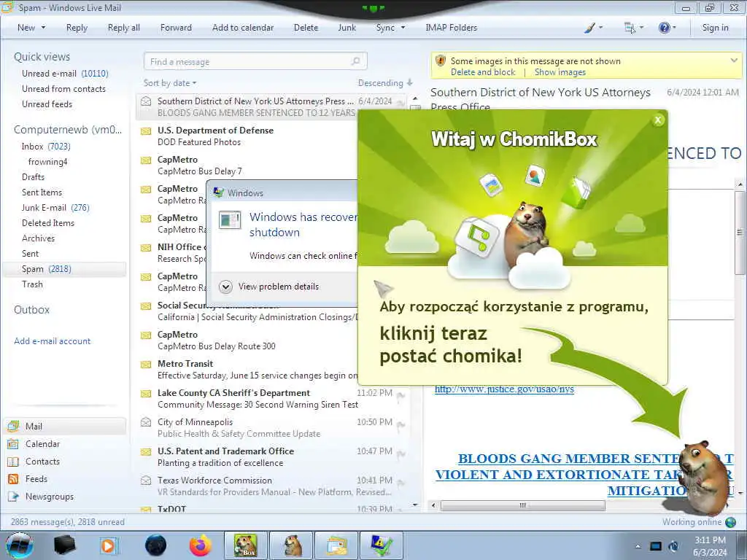Select Unread e-mail quick view
Image resolution: width=747 pixels, height=560 pixels.
pos(65,74)
